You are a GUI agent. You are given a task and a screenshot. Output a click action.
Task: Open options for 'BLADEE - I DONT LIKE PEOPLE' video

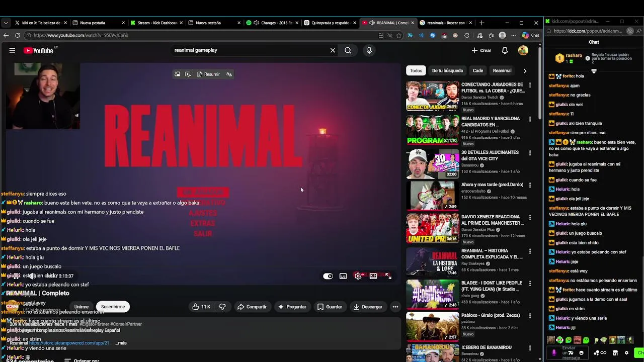click(530, 284)
